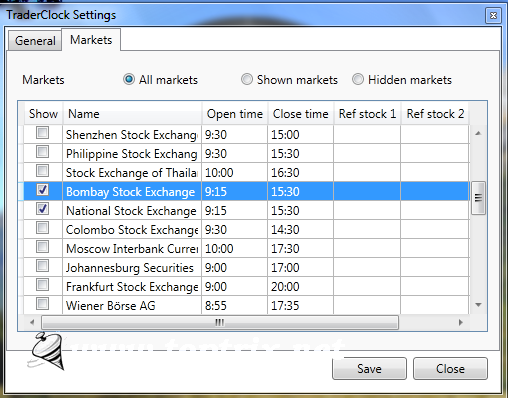Select the Stock Exchange of Thailand name
Screen dimensions: 508x398
(132, 172)
